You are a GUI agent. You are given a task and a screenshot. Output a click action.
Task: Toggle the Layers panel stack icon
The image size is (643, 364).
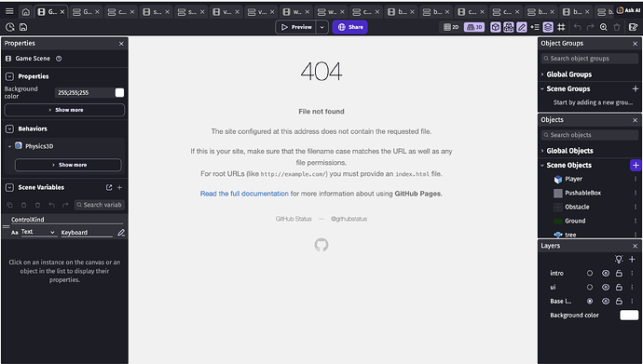point(548,27)
